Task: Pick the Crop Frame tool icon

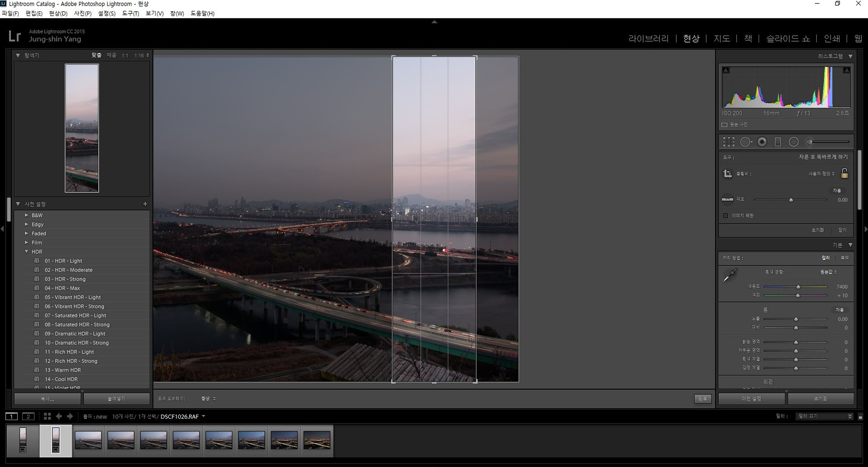Action: click(727, 174)
